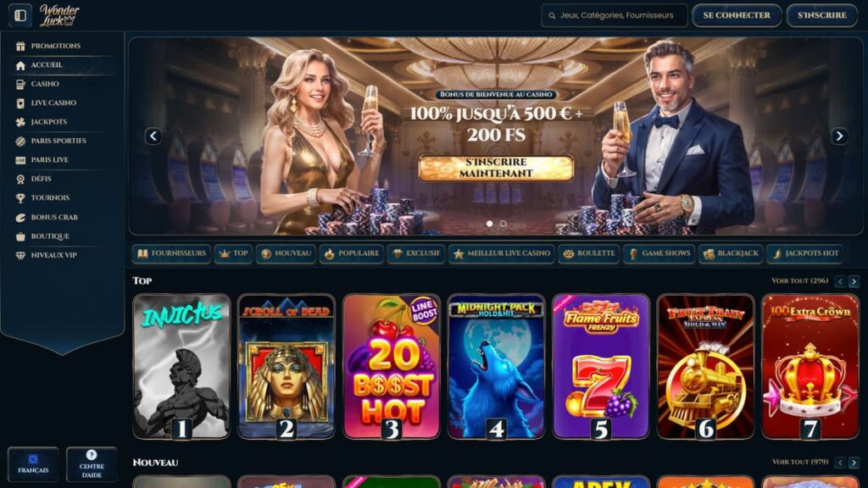Image resolution: width=868 pixels, height=488 pixels.
Task: Click the S'inscrire Maintenant banner button
Action: click(x=496, y=168)
